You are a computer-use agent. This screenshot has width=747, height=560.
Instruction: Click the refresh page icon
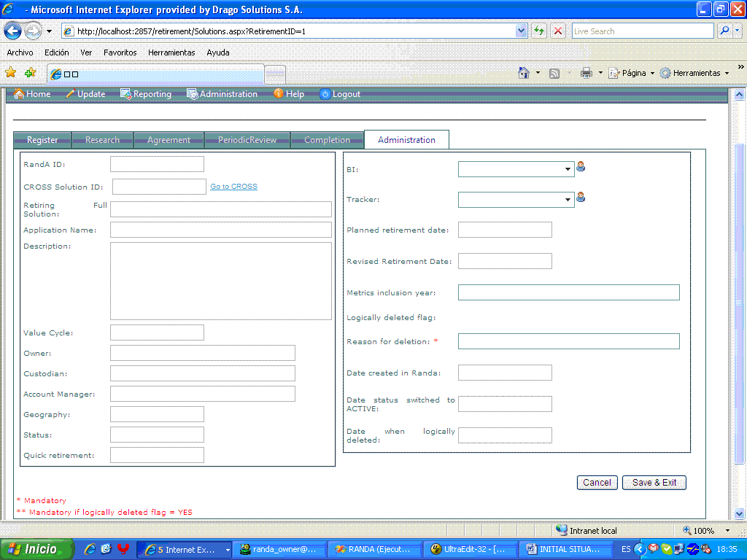pyautogui.click(x=539, y=31)
